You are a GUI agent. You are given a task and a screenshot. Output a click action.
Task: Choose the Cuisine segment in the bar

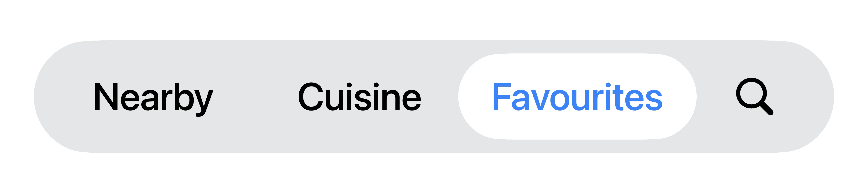click(359, 97)
